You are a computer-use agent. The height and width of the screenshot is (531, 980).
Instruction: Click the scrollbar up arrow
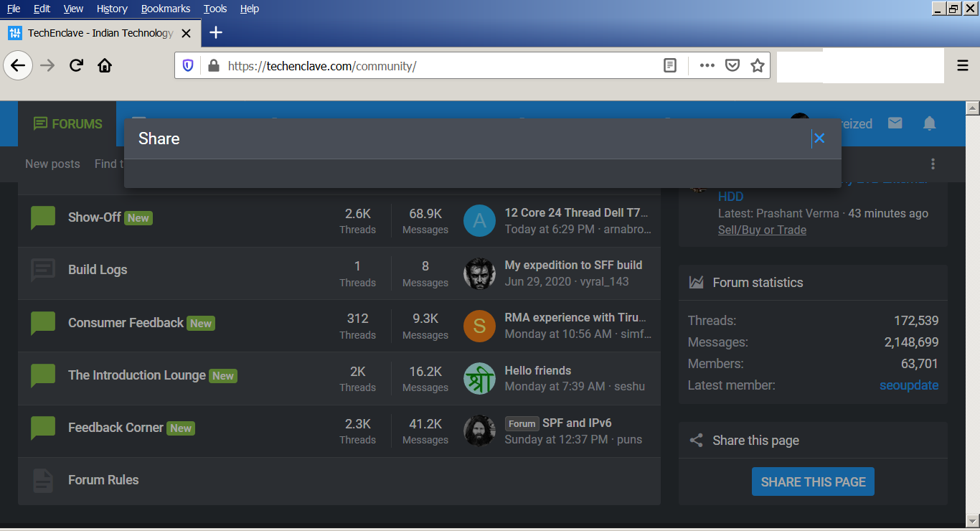[973, 108]
